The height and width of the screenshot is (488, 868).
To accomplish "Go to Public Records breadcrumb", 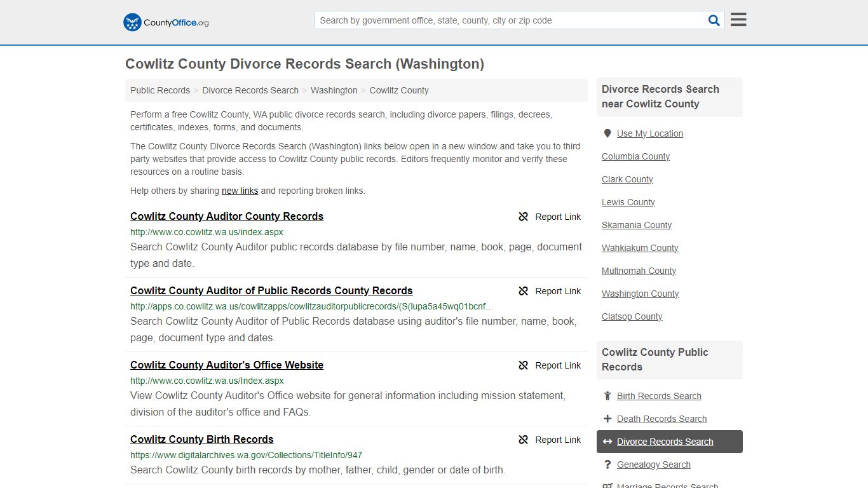I will click(160, 90).
